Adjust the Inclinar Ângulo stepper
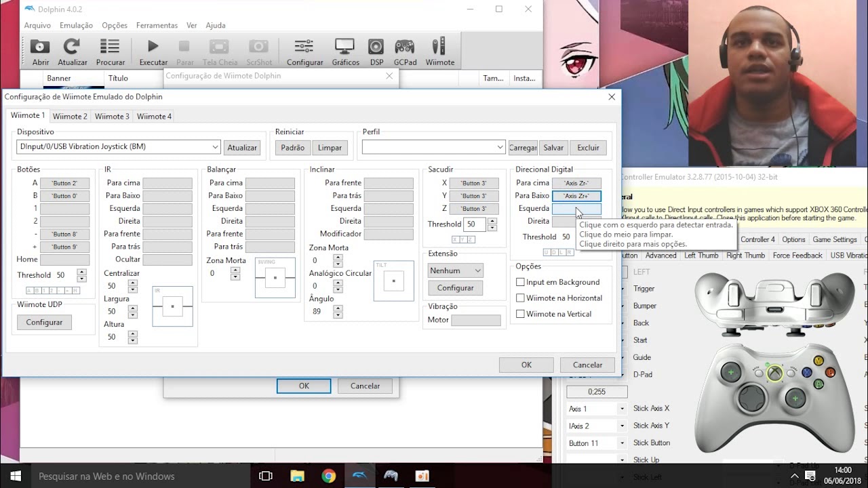868x488 pixels. 338,311
